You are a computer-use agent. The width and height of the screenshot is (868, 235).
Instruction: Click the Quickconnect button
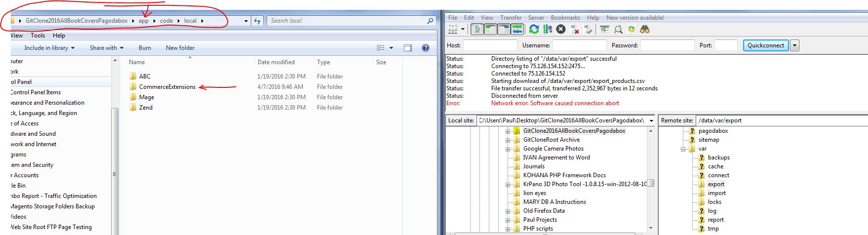click(765, 45)
